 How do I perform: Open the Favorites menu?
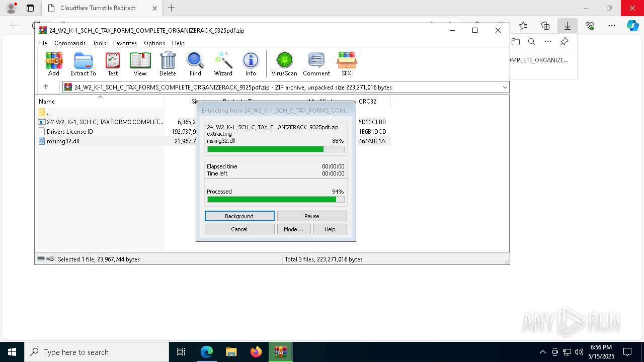point(125,43)
